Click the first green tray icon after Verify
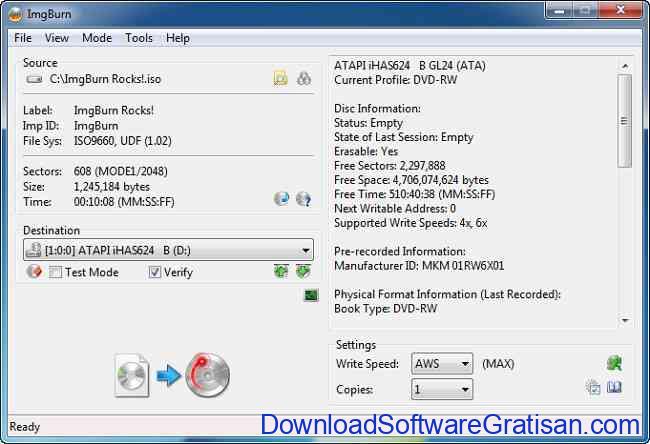The height and width of the screenshot is (444, 650). click(281, 272)
